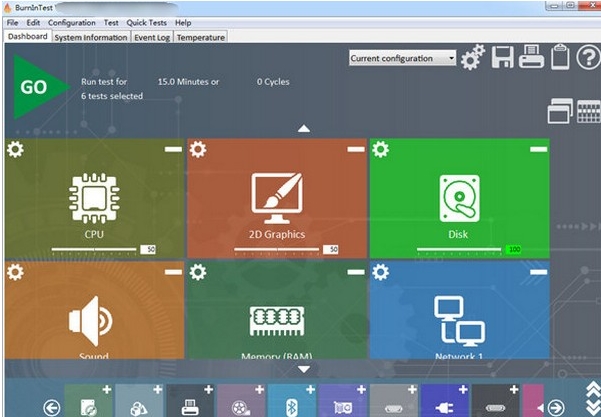This screenshot has height=417, width=601.
Task: Add the 3D graphics shapes test with plus
Action: click(158, 390)
